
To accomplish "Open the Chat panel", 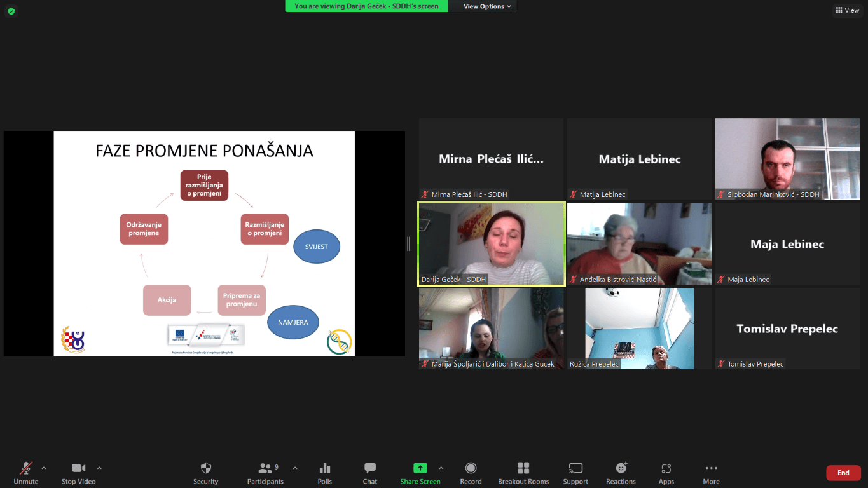I will point(370,473).
